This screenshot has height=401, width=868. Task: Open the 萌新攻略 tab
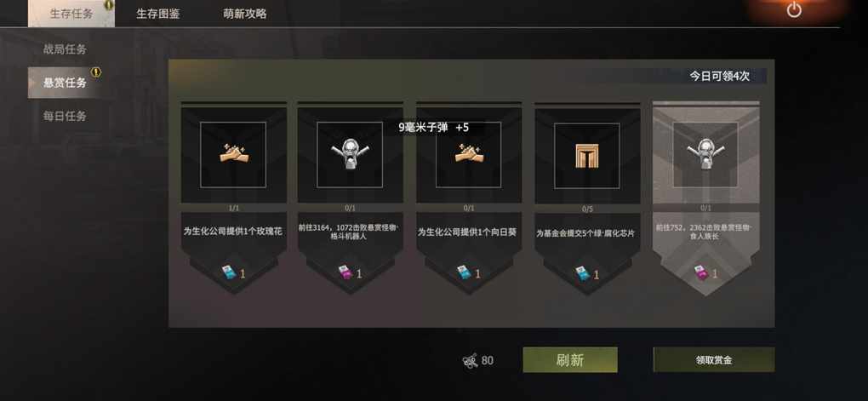click(245, 14)
